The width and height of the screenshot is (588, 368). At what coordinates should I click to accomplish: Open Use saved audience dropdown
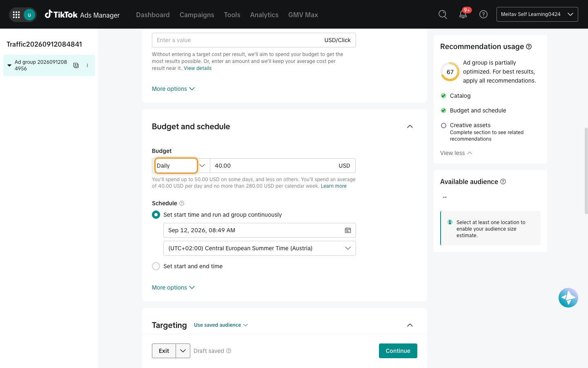221,325
